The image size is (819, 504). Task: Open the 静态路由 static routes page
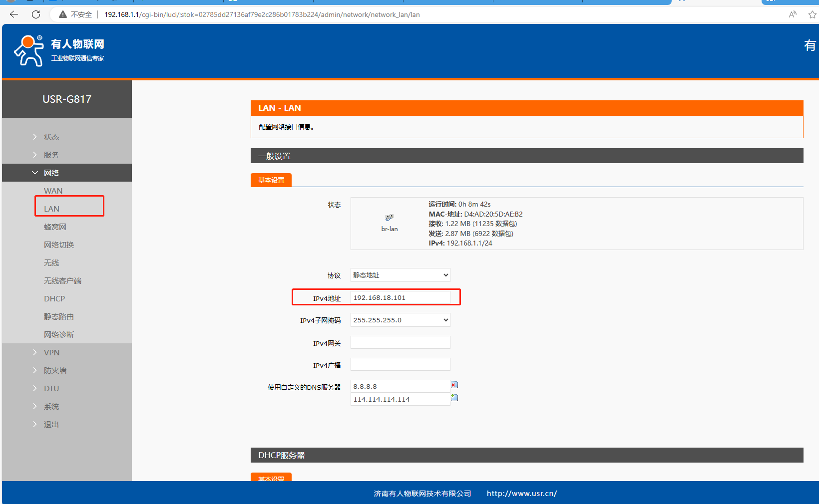tap(59, 316)
